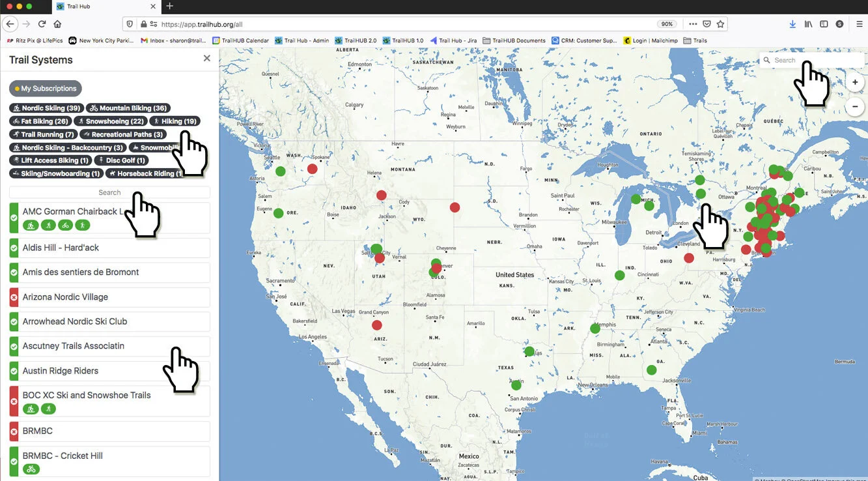
Task: Filter by Nordic Skiing - Backcountry (3)
Action: pos(68,147)
